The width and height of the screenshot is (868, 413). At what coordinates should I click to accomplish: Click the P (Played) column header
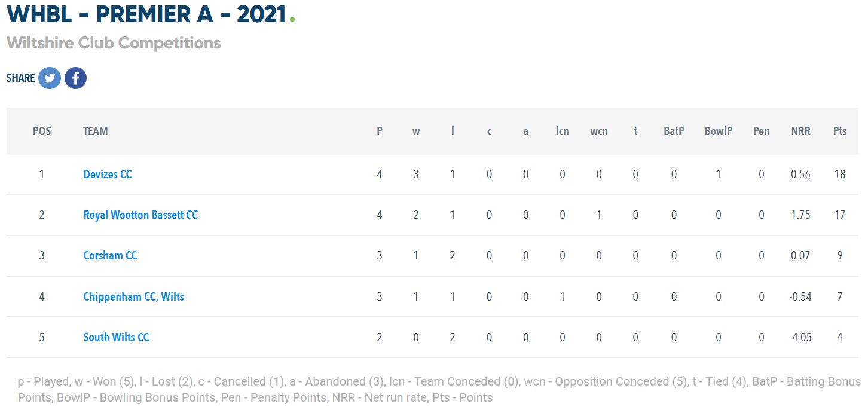[x=380, y=131]
